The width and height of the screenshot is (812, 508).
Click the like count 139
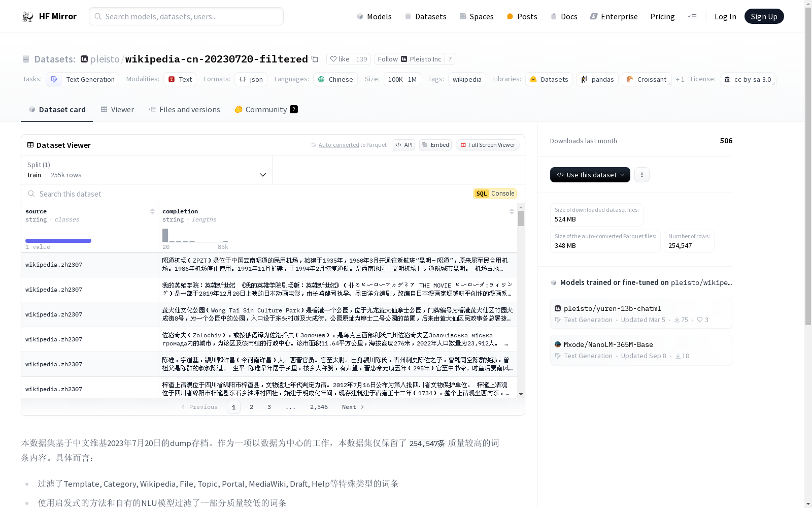pyautogui.click(x=361, y=59)
